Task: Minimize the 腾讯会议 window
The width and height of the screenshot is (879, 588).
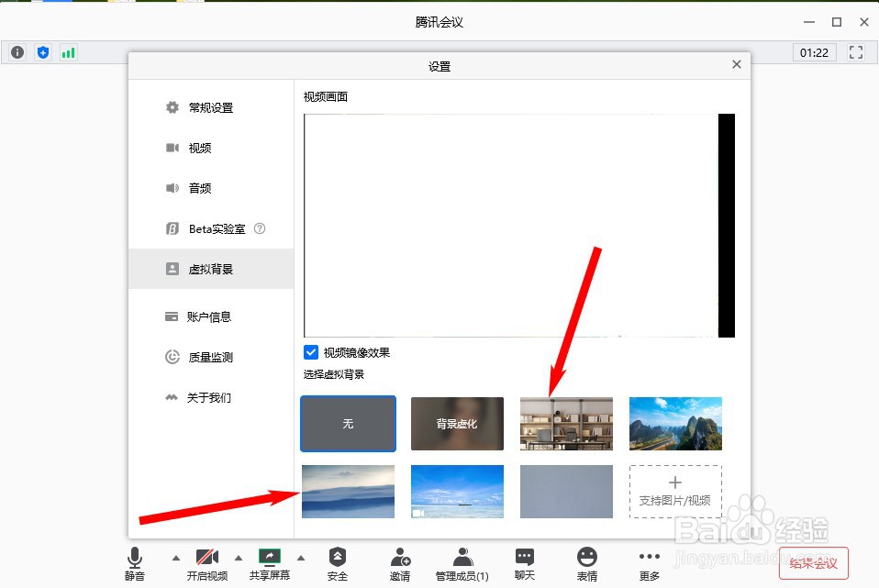Action: tap(809, 22)
